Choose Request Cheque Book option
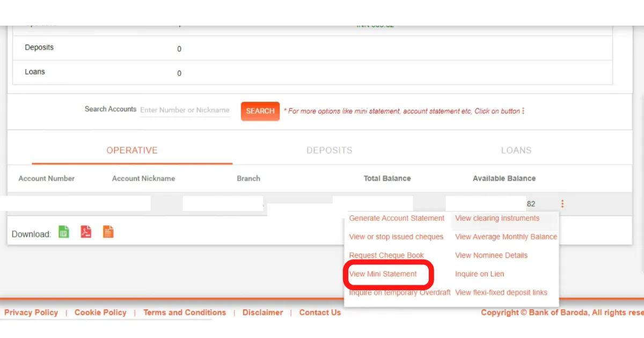 [386, 255]
